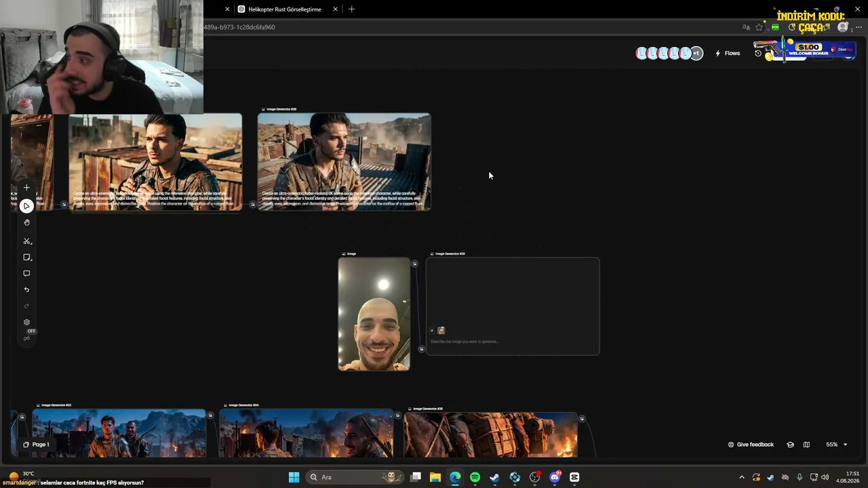
Task: Open the browser profile avatar
Action: (x=843, y=27)
